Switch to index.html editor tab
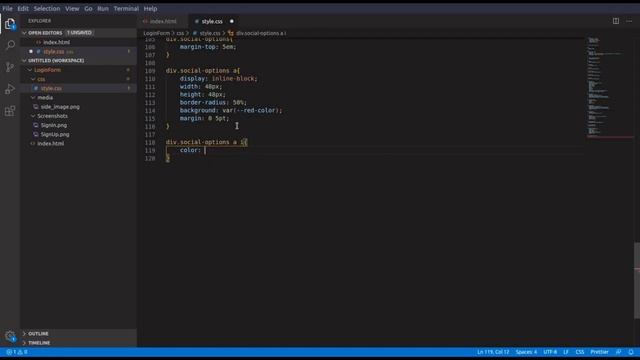 coord(163,21)
